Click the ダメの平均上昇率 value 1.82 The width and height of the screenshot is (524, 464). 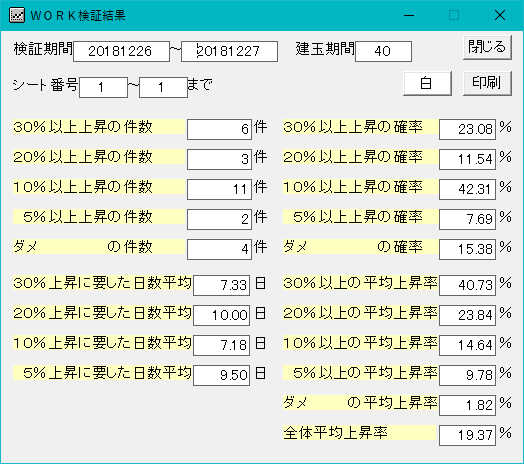coord(467,405)
